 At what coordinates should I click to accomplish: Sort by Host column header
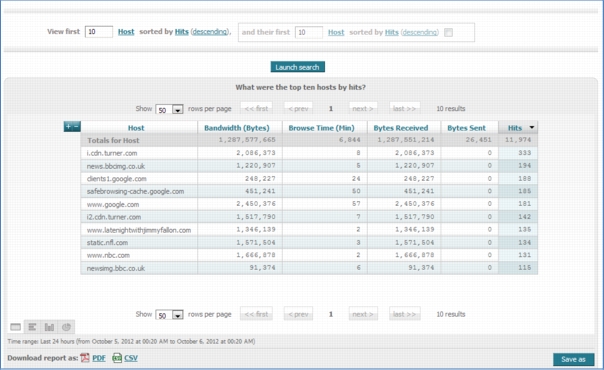[136, 128]
